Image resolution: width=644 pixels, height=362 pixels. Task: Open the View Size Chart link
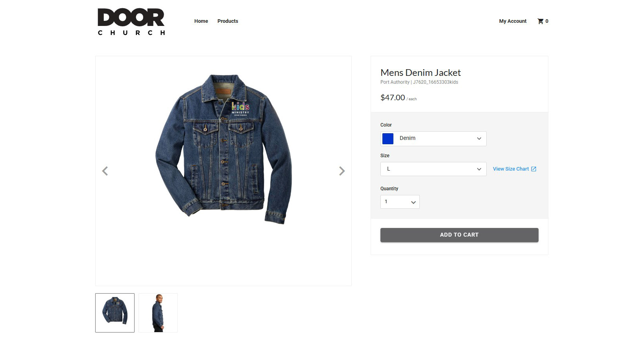(511, 169)
